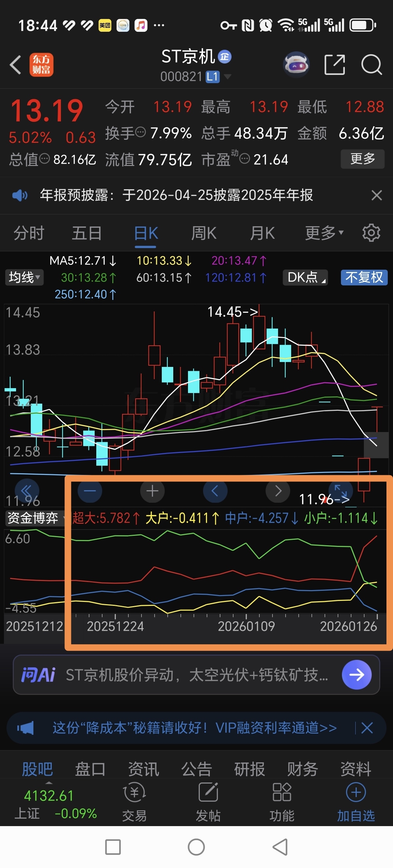Switch to 月K tab
Screen dimensions: 393x868
pyautogui.click(x=263, y=232)
